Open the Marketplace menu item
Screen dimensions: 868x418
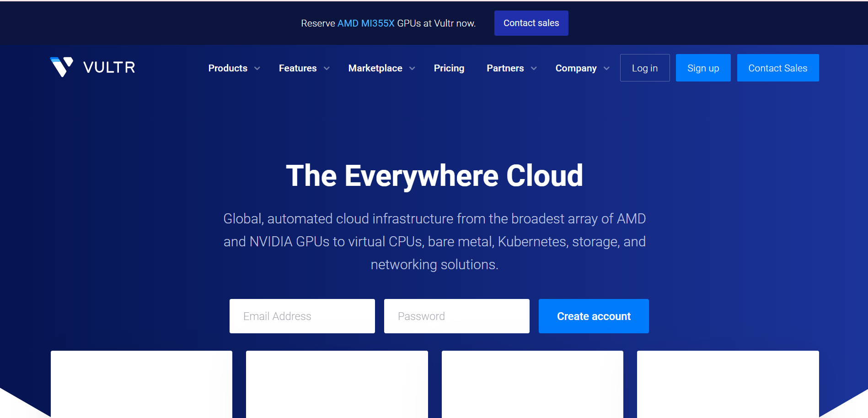375,68
